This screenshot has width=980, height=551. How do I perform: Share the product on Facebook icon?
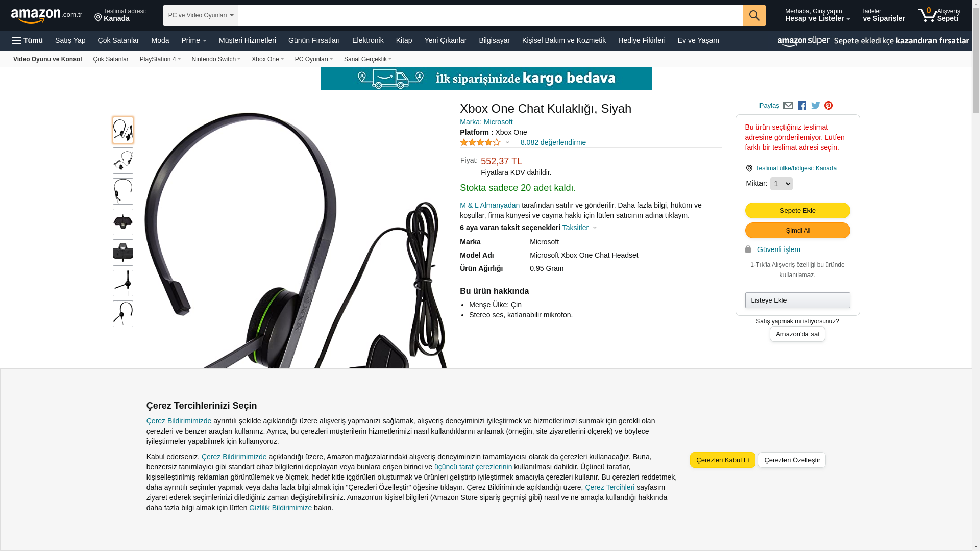802,106
